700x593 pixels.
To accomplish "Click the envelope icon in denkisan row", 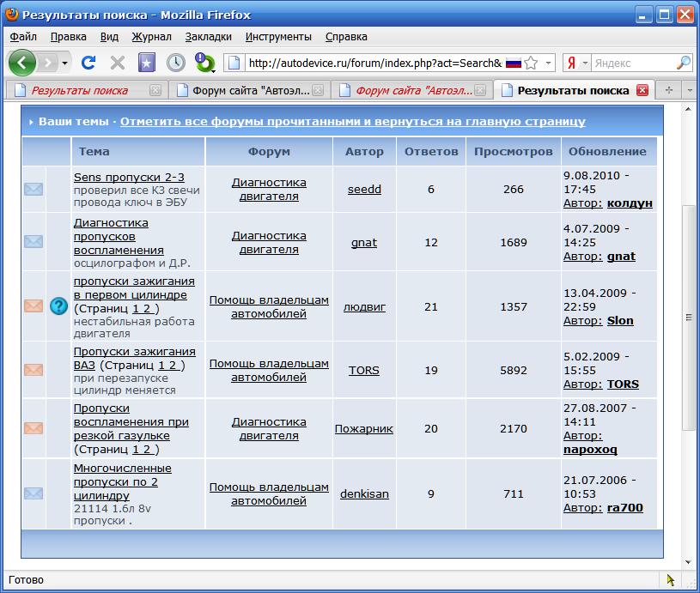I will (x=33, y=493).
